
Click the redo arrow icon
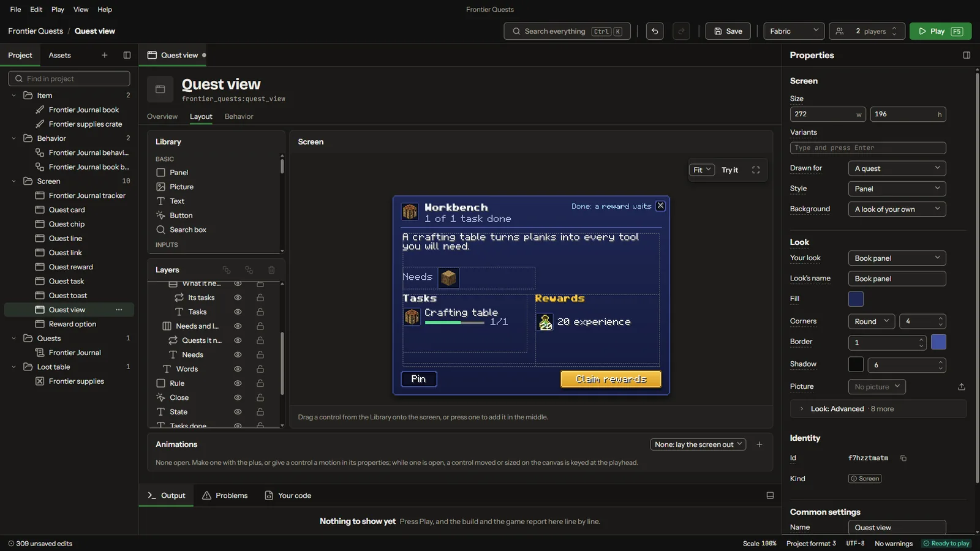[x=681, y=31]
